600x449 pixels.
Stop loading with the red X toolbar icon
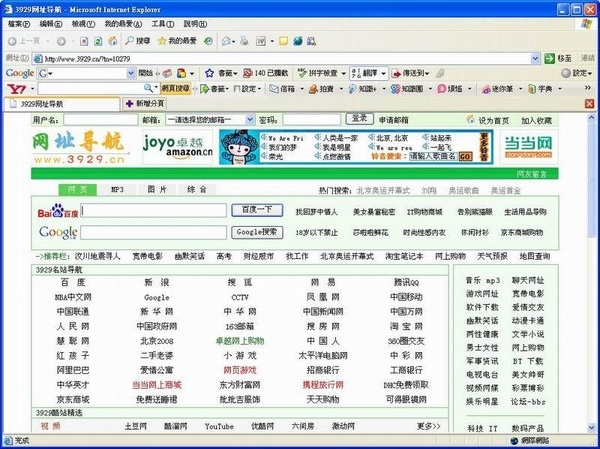(x=84, y=41)
